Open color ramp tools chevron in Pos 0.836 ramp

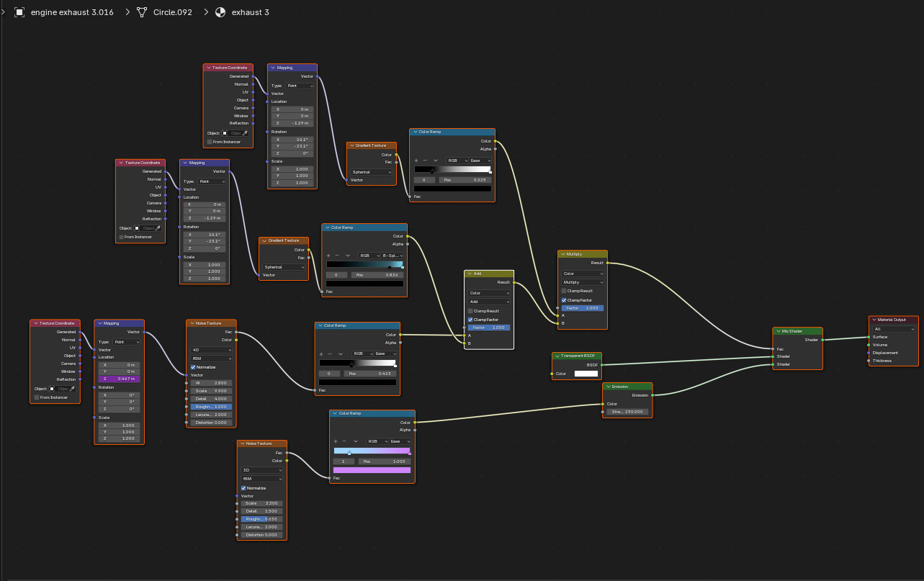pos(348,256)
